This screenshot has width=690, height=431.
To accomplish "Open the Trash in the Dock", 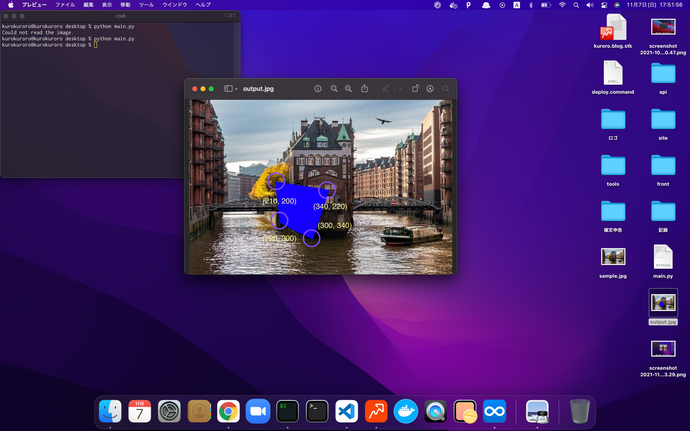I will coord(580,412).
